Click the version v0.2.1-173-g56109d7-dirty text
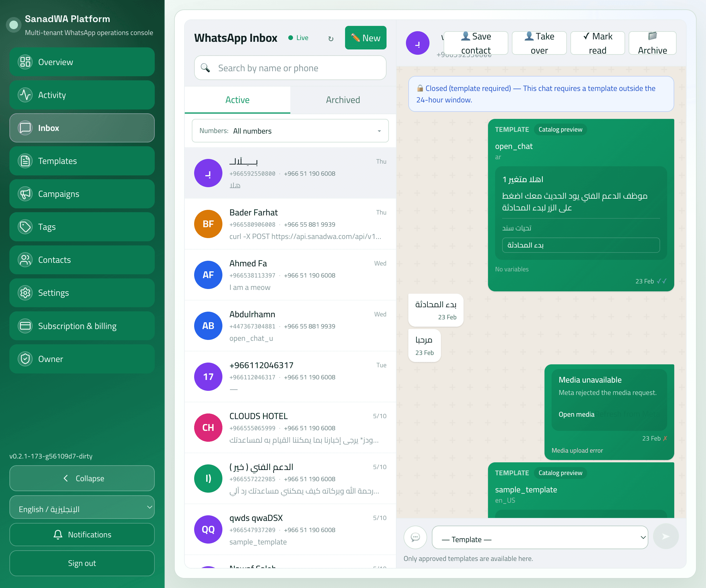706x588 pixels. tap(51, 456)
